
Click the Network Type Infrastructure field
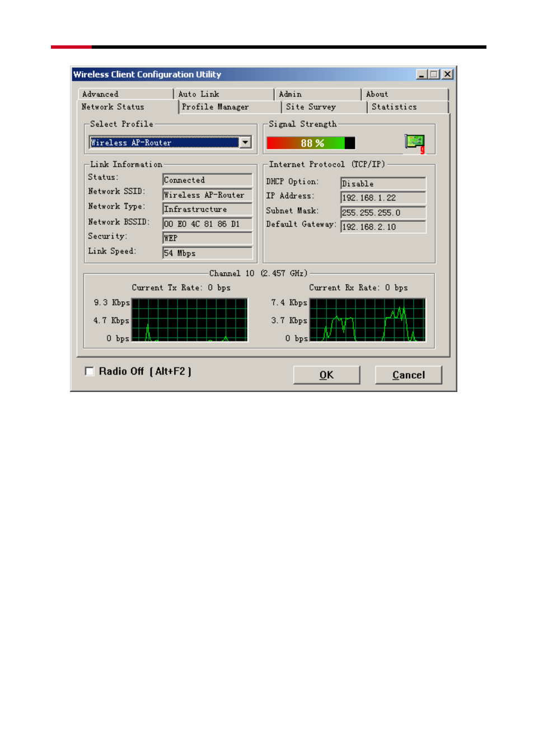point(208,209)
